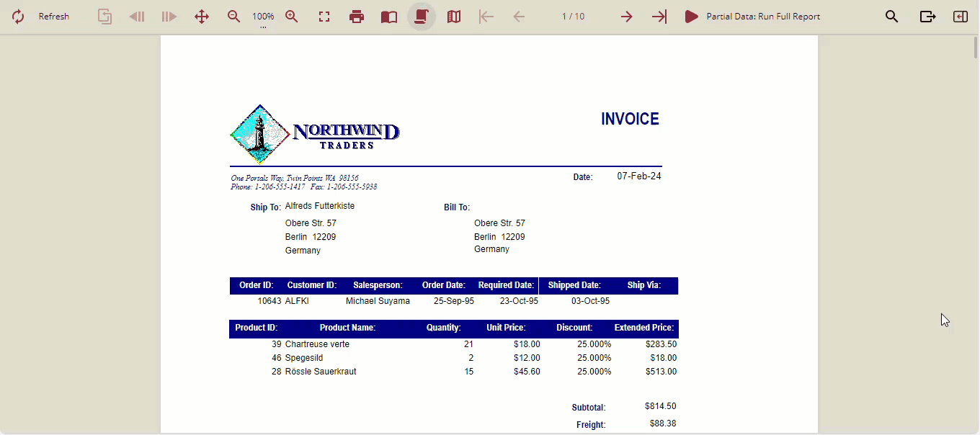Image resolution: width=980 pixels, height=435 pixels.
Task: Enable galley mode view
Action: pos(454,17)
